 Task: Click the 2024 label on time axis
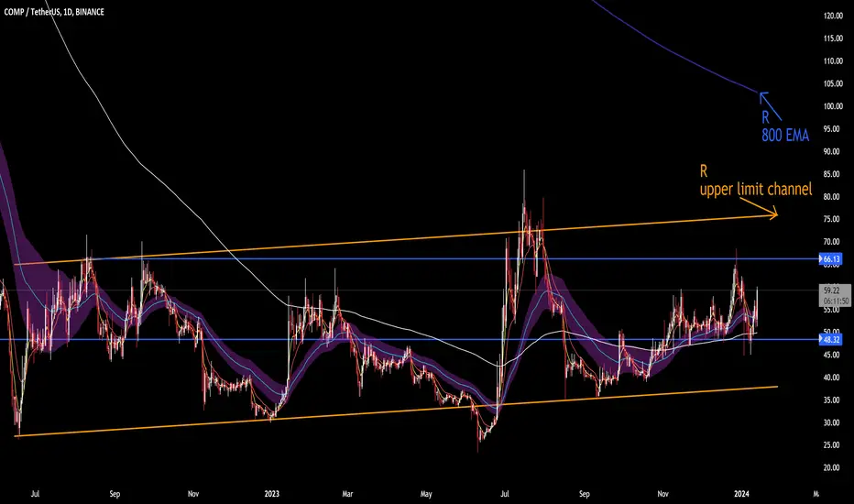(741, 494)
